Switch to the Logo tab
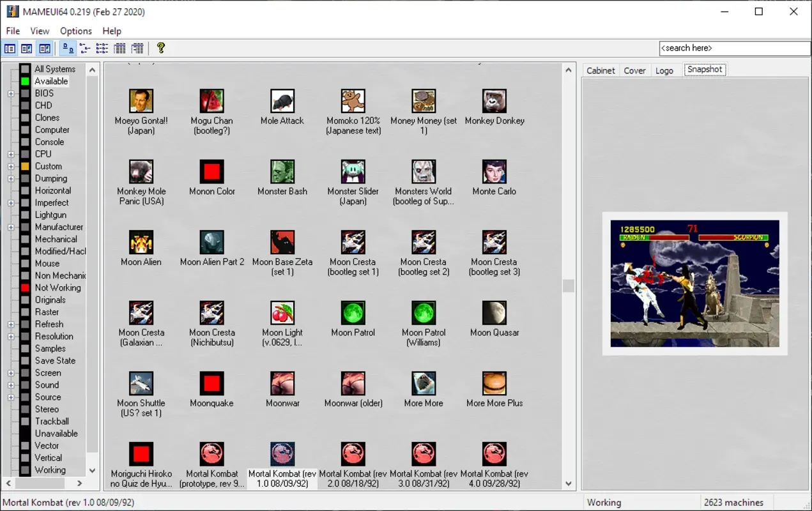 [664, 70]
